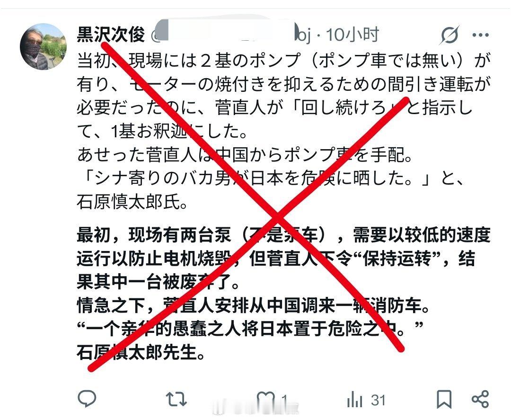
Task: Click the 10小时 timestamp link
Action: pos(352,35)
